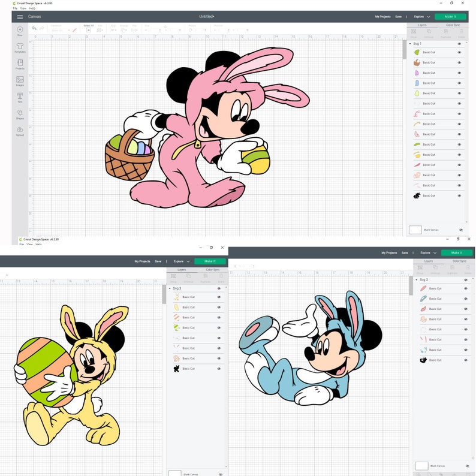Open the File menu in top window
476x476 pixels.
(15, 8)
